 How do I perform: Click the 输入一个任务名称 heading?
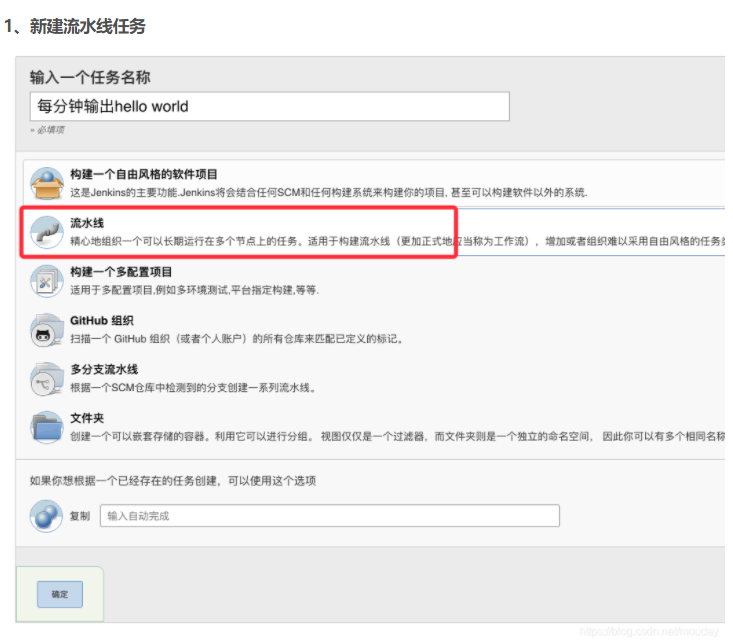(90, 77)
